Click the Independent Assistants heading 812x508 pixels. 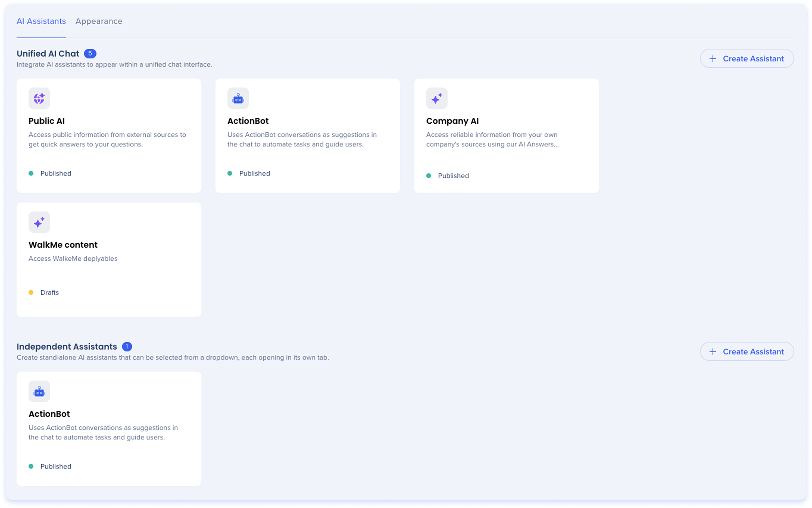[67, 347]
